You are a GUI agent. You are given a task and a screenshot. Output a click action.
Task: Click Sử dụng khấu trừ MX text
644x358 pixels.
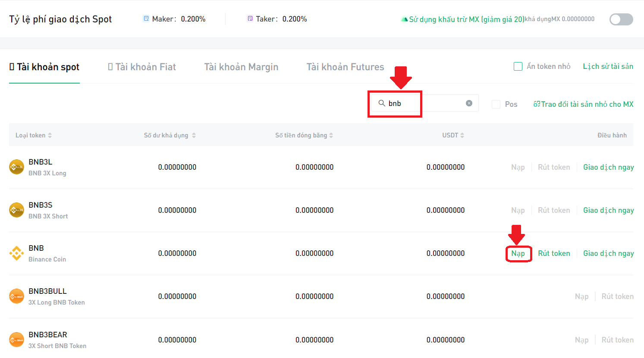click(466, 19)
